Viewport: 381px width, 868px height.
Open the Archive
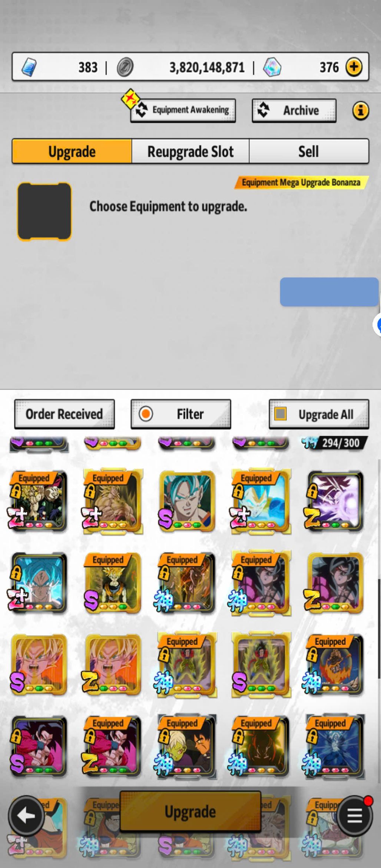pos(294,110)
